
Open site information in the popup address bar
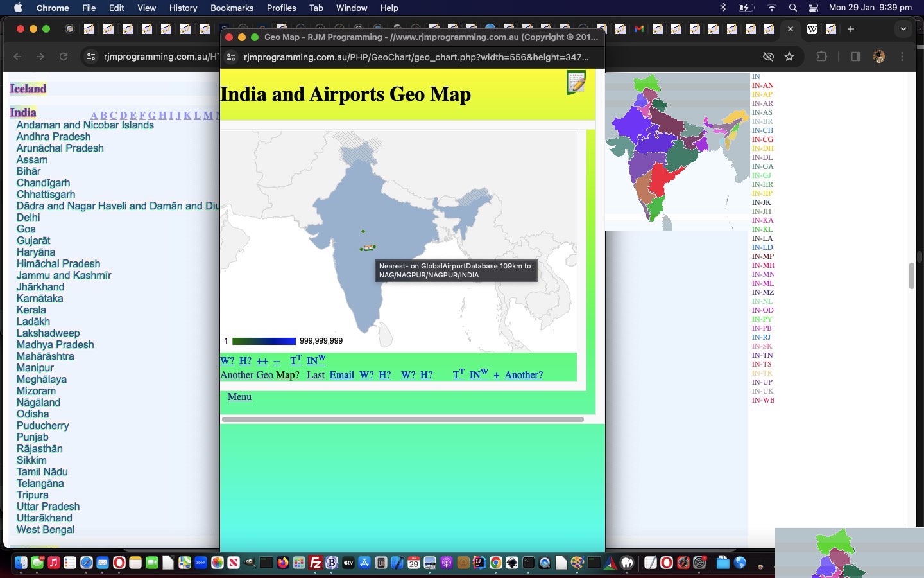click(x=231, y=57)
